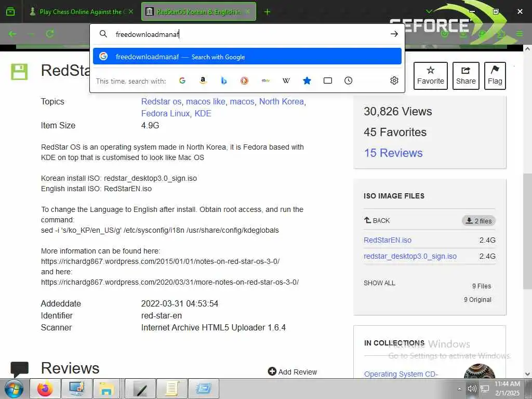Select the RedStarOS Korean & English tab
This screenshot has height=399, width=532.
pyautogui.click(x=198, y=12)
